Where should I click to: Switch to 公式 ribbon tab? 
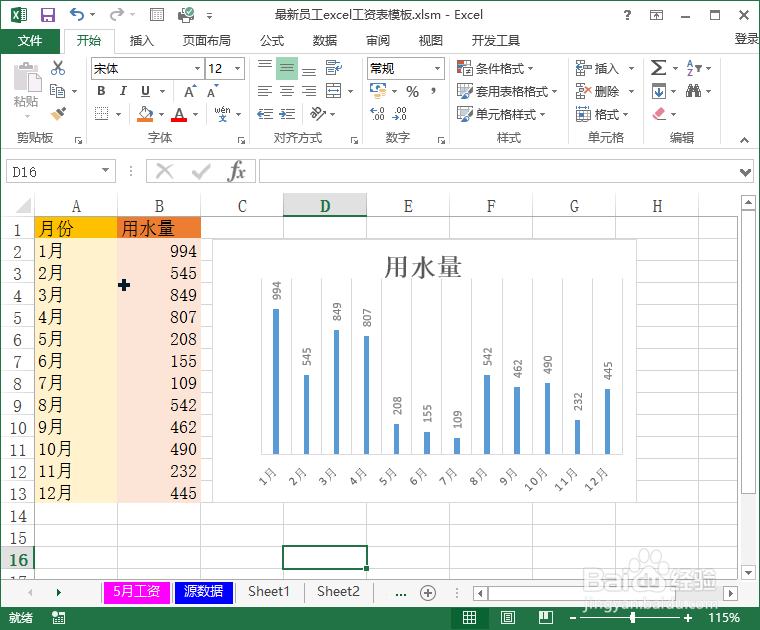click(272, 41)
